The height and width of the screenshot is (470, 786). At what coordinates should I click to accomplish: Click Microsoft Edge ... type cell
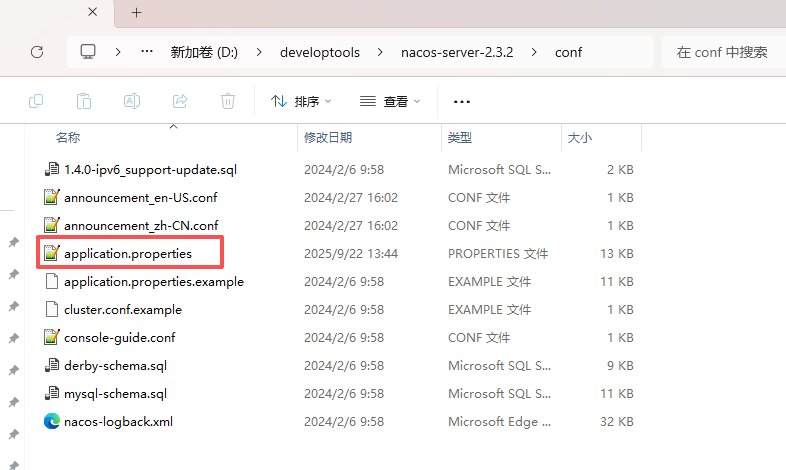[x=499, y=422]
